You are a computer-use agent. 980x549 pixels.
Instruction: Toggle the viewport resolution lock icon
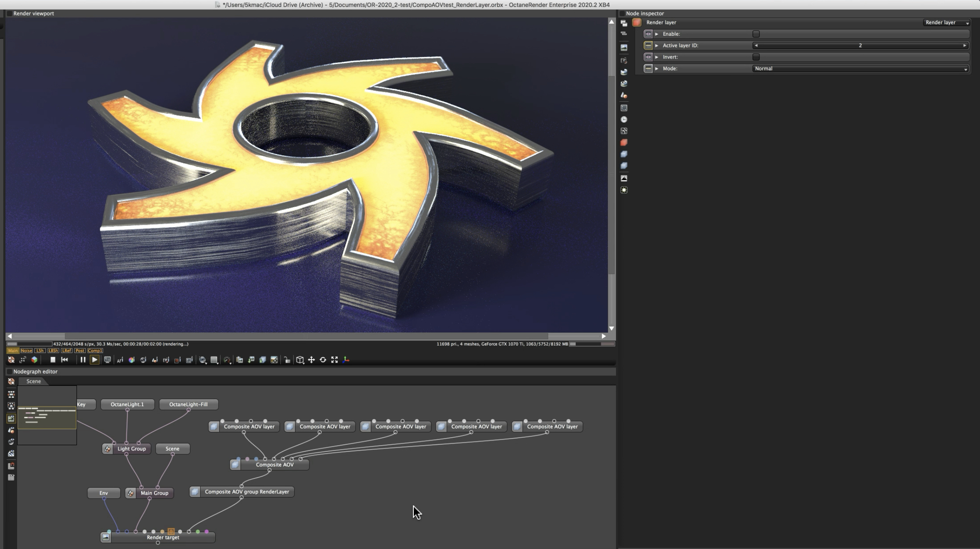pos(287,360)
